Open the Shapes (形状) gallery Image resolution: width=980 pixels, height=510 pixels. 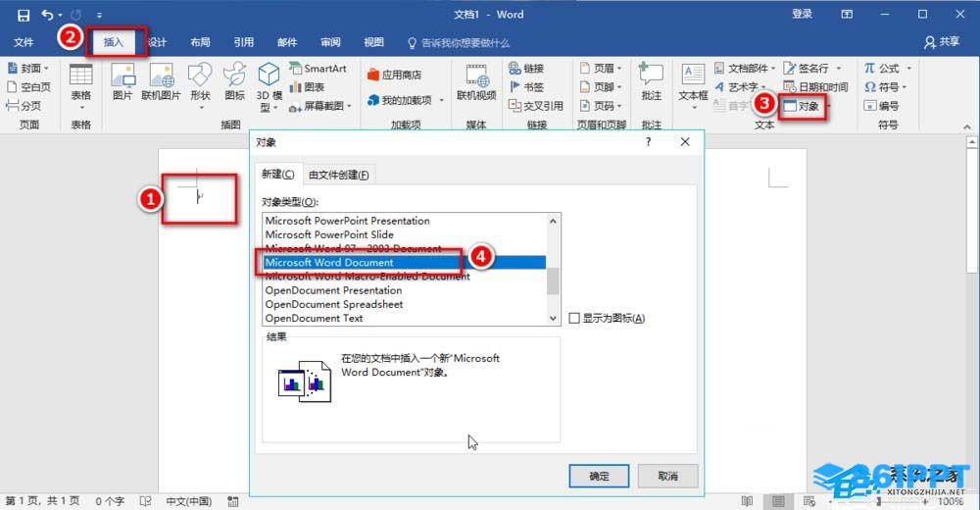tap(201, 86)
